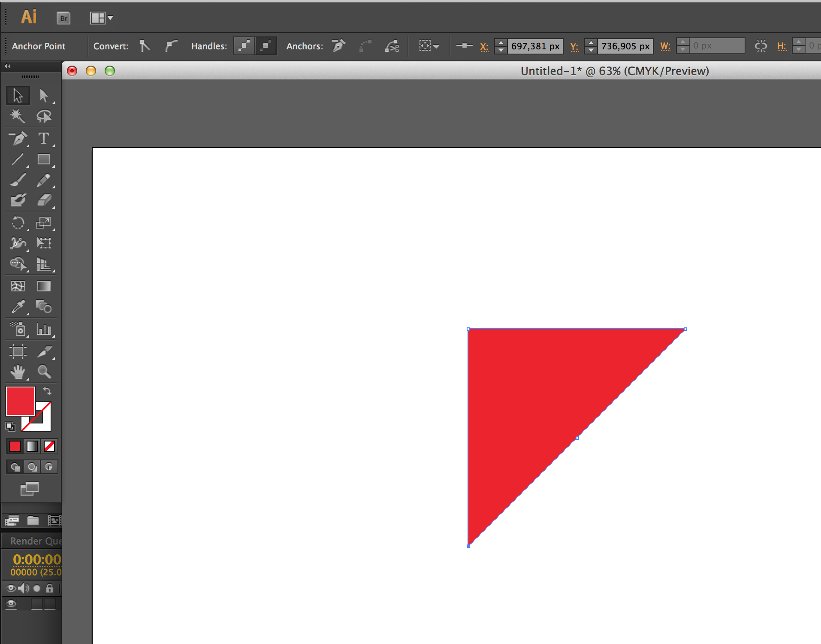Select the Selection tool
Viewport: 821px width, 644px height.
(x=18, y=95)
